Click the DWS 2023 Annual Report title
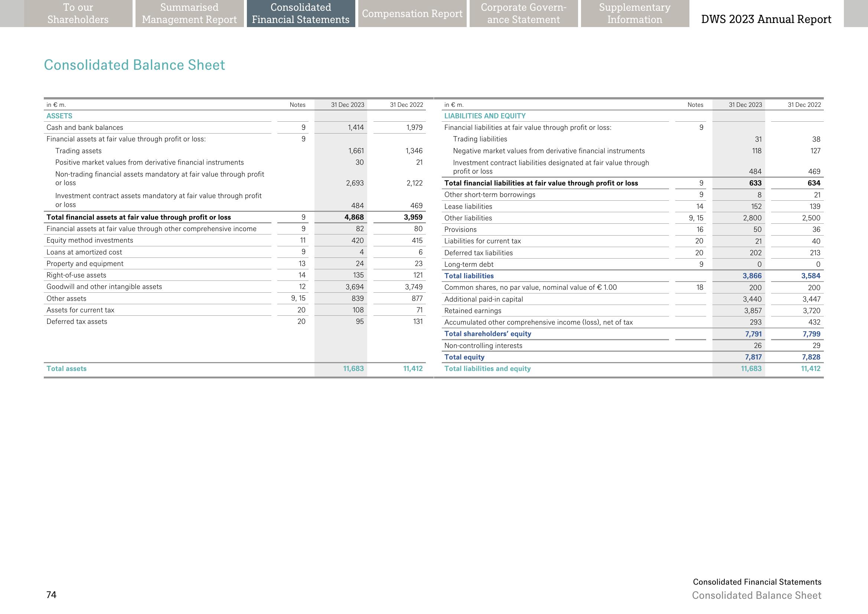The width and height of the screenshot is (868, 614). tap(766, 19)
